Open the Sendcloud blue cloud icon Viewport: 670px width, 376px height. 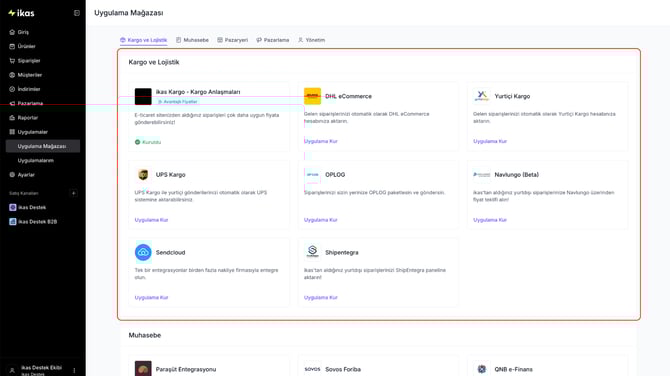[x=143, y=252]
